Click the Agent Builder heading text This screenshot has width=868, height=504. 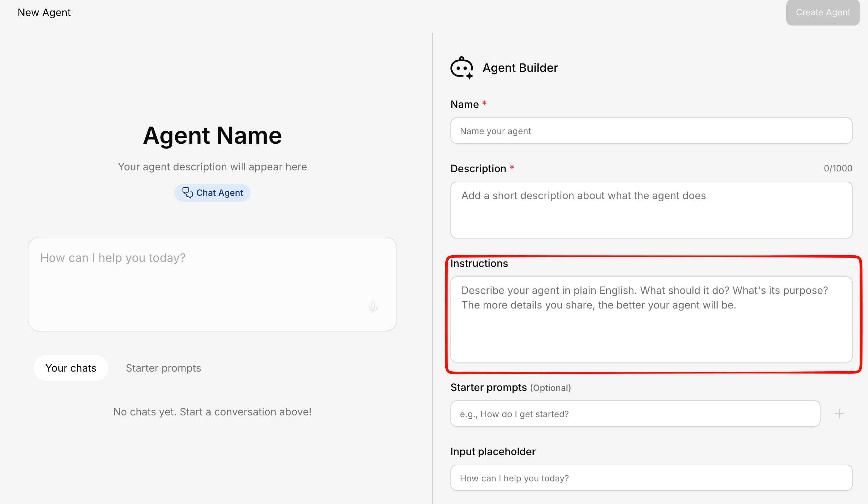point(520,68)
